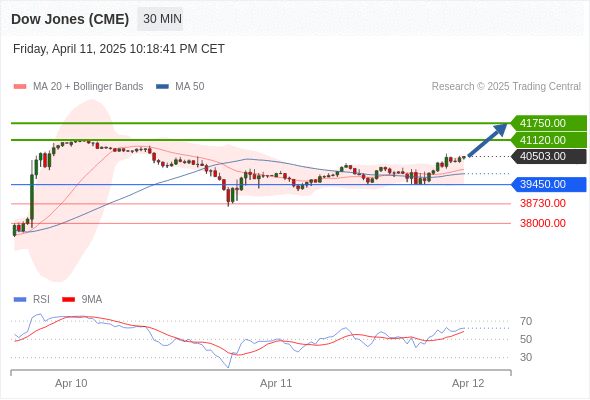Click the RSI 30 level label
Image resolution: width=590 pixels, height=400 pixels.
[x=526, y=357]
